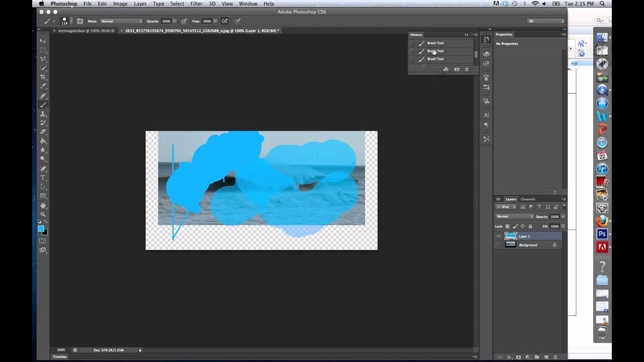Switch to the Channels tab
Screen dimensions: 644x362
pos(528,199)
